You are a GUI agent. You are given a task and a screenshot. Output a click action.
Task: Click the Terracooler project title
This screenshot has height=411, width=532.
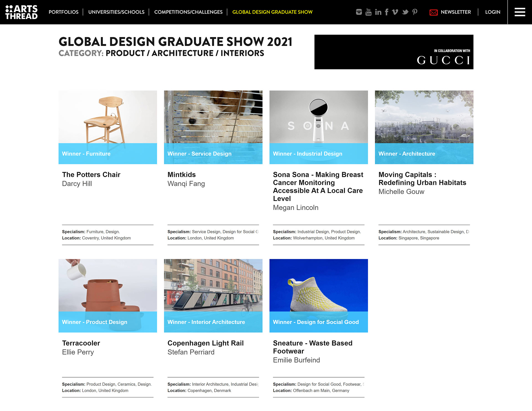tap(81, 343)
